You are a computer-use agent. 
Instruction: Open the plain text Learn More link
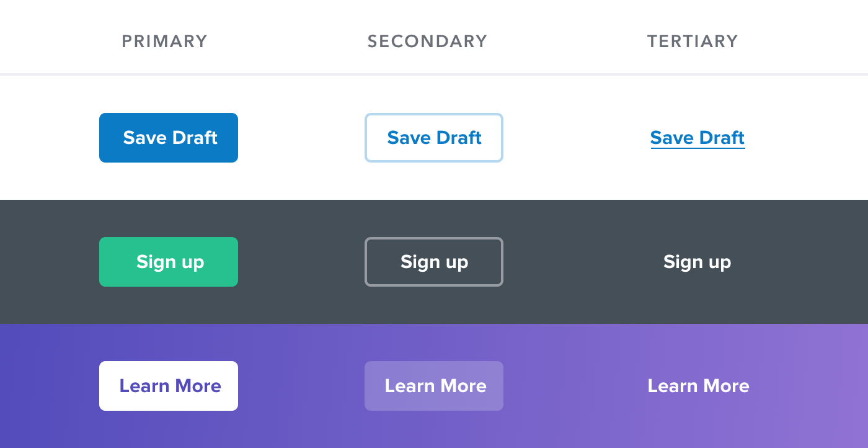[698, 386]
